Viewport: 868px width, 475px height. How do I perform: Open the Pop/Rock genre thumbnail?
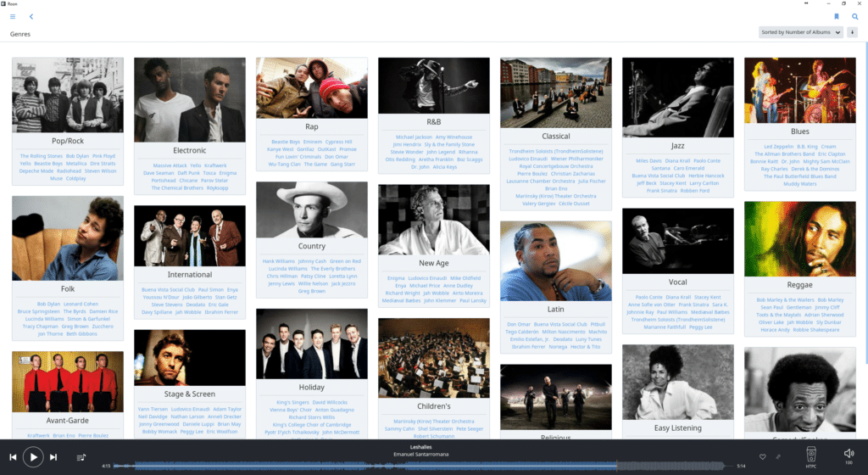68,95
